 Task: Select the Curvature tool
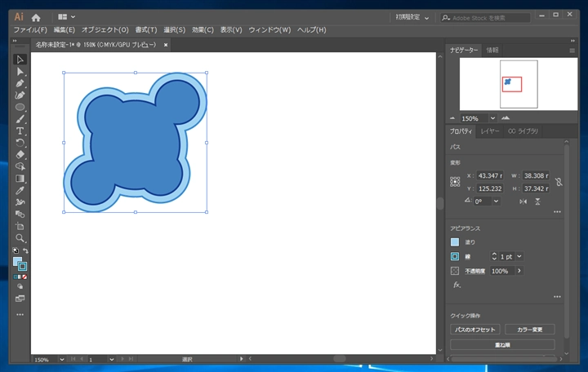click(x=20, y=95)
